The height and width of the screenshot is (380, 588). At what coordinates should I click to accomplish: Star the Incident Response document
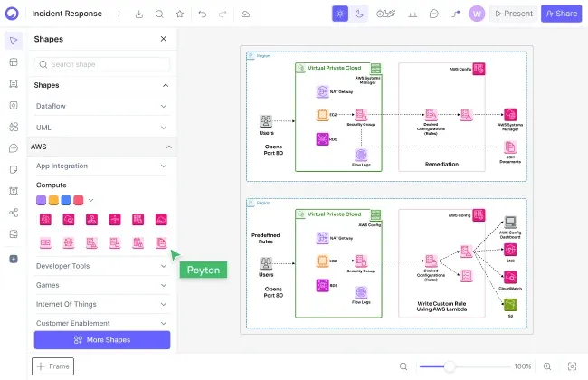[x=180, y=14]
